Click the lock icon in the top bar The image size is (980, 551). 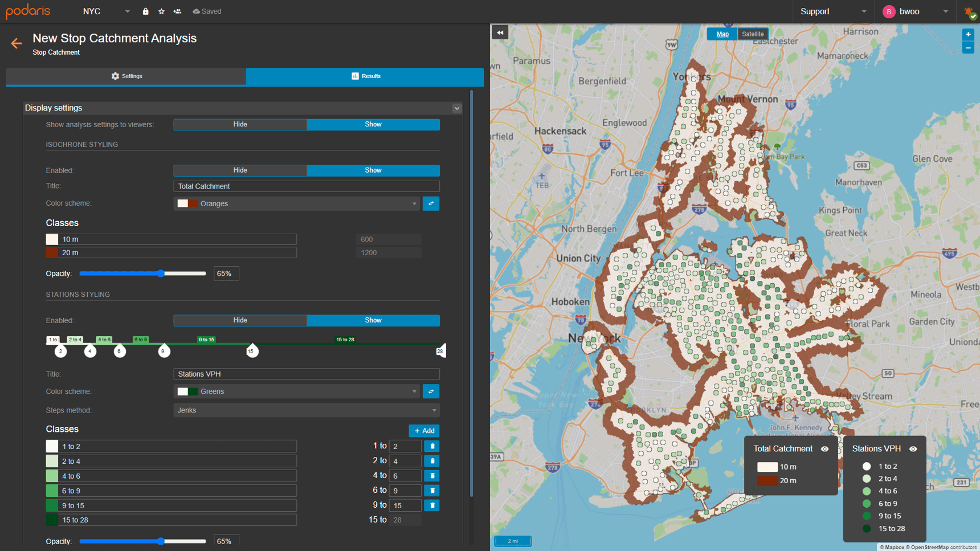145,11
